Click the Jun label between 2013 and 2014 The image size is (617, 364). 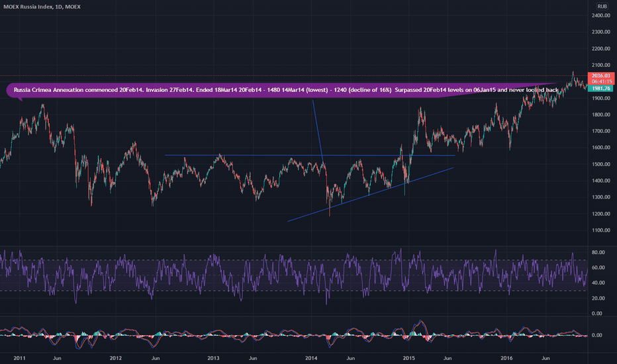click(x=253, y=358)
